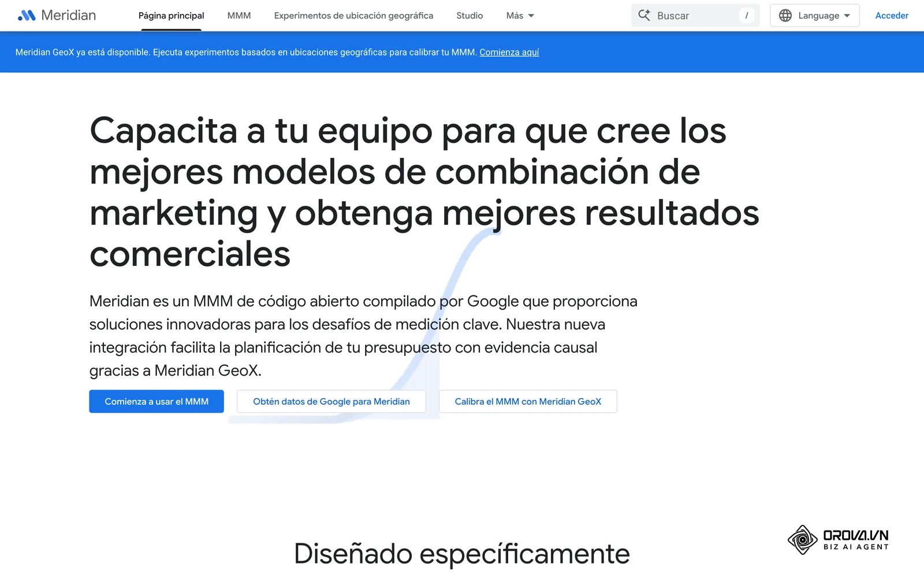Click the Capacita a tu equipo heading
Viewport: 924px width, 578px height.
424,192
